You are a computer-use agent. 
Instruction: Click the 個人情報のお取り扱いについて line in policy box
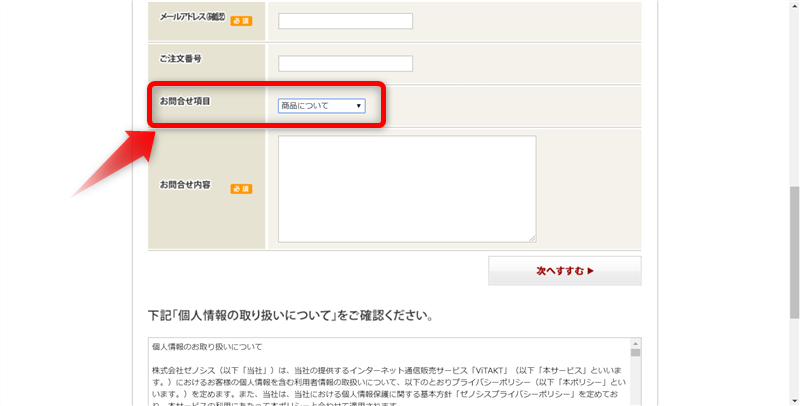[x=207, y=347]
